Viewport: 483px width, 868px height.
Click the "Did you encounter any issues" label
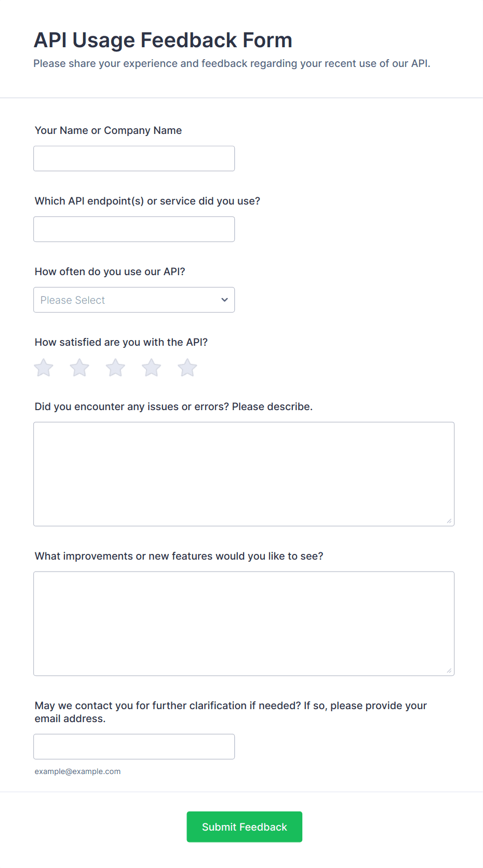click(173, 406)
